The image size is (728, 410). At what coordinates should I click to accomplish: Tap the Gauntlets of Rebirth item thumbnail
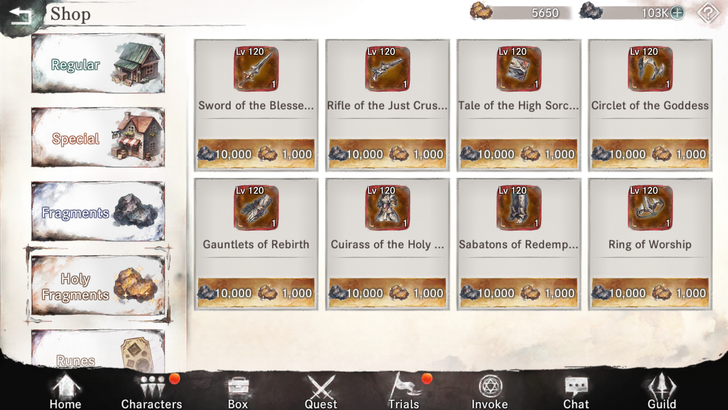click(x=256, y=208)
